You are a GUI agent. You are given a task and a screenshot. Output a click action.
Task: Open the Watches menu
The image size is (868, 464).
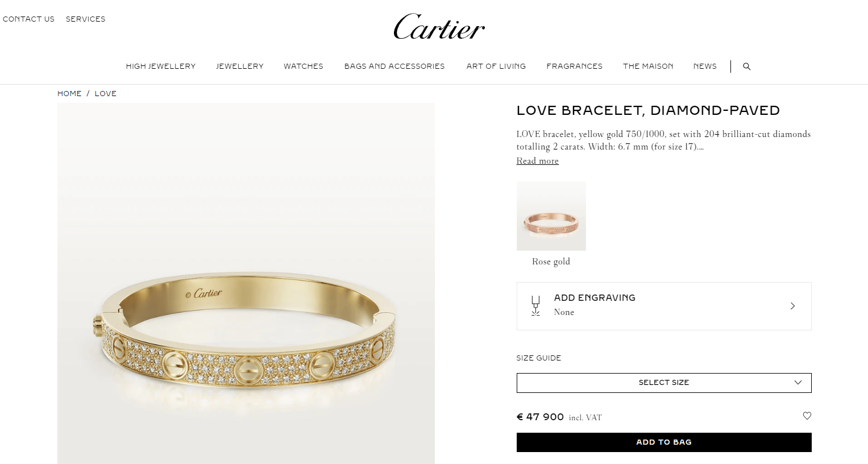tap(304, 67)
